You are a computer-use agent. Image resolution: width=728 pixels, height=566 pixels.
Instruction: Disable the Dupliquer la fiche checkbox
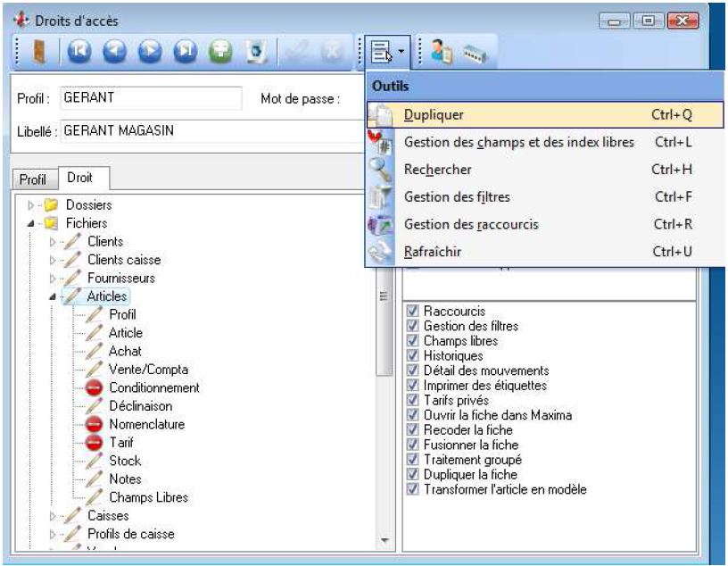412,474
